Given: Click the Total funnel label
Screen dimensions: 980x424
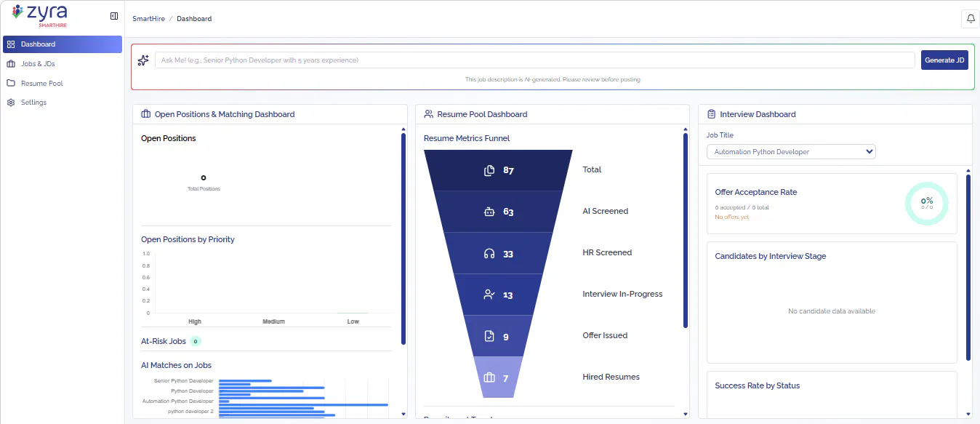Looking at the screenshot, I should pyautogui.click(x=592, y=169).
